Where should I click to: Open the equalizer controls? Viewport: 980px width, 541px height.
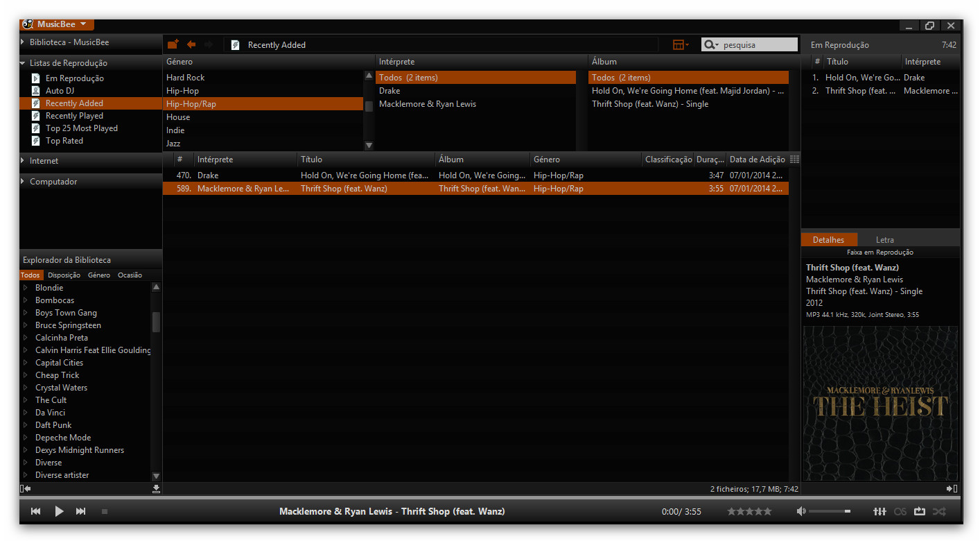tap(880, 511)
